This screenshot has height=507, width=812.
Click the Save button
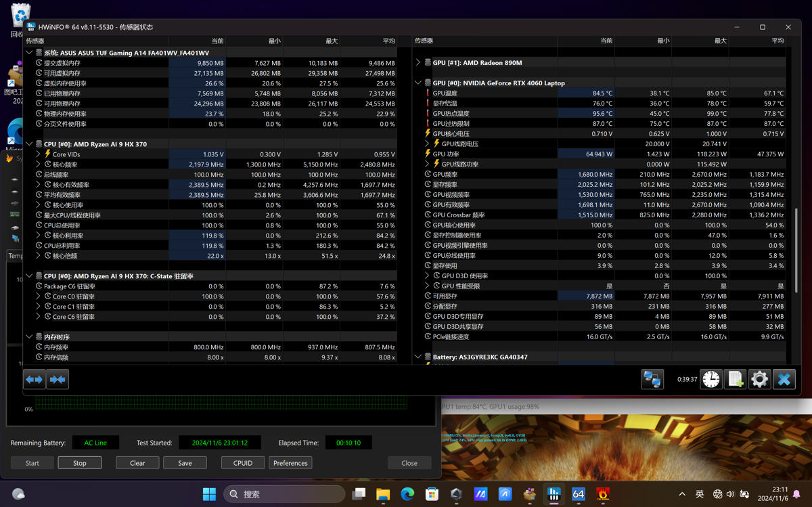185,463
